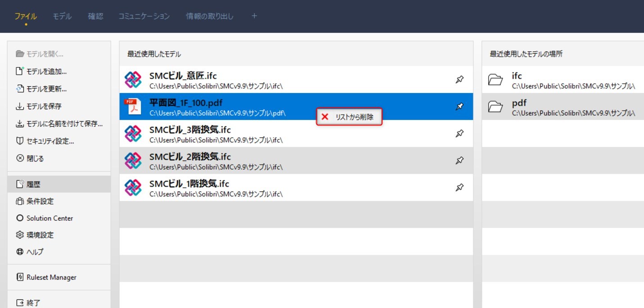644x308 pixels.
Task: Switch to the モデル tab
Action: tap(62, 17)
